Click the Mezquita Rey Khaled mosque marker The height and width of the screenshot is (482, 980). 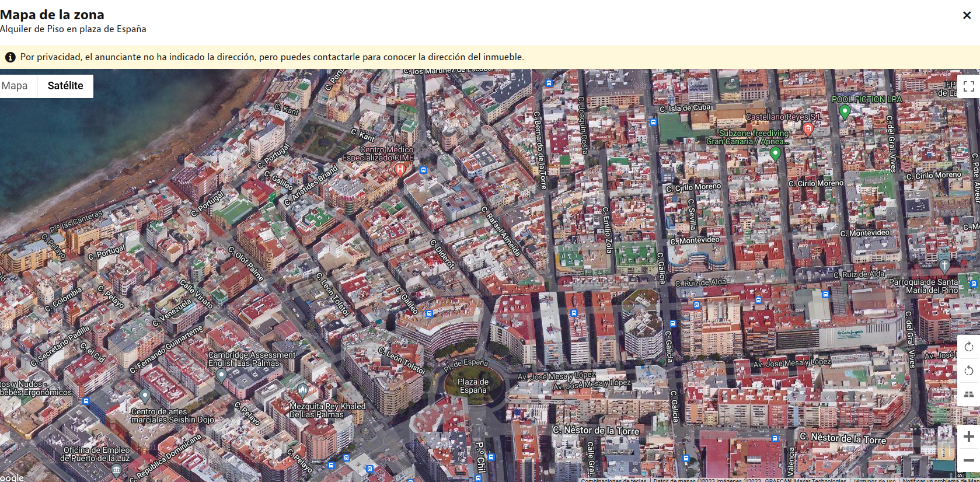(302, 390)
